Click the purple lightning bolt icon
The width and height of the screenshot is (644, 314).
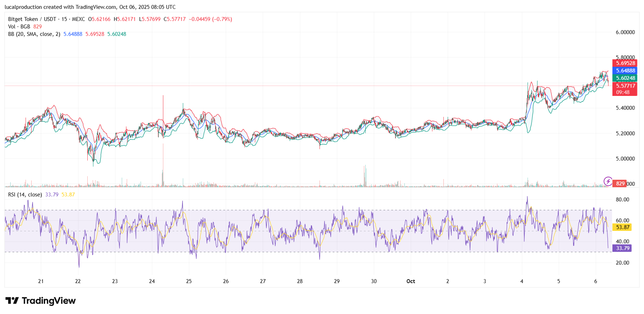coord(608,182)
